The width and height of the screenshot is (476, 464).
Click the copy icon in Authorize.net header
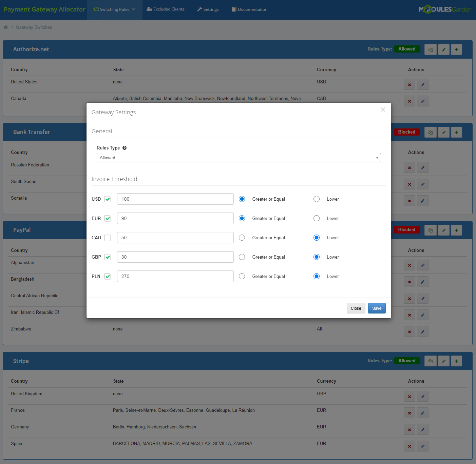(431, 49)
